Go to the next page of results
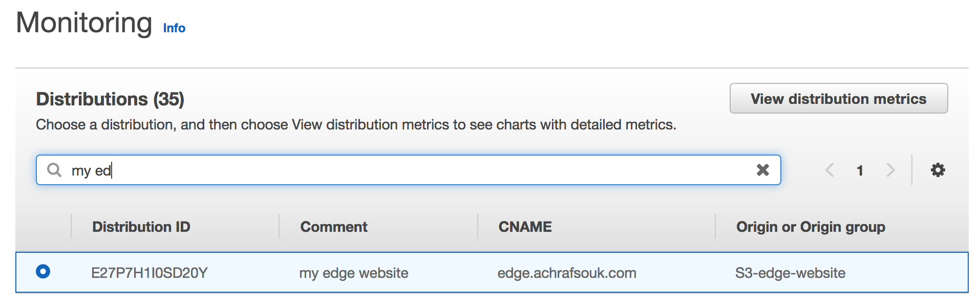 [890, 170]
